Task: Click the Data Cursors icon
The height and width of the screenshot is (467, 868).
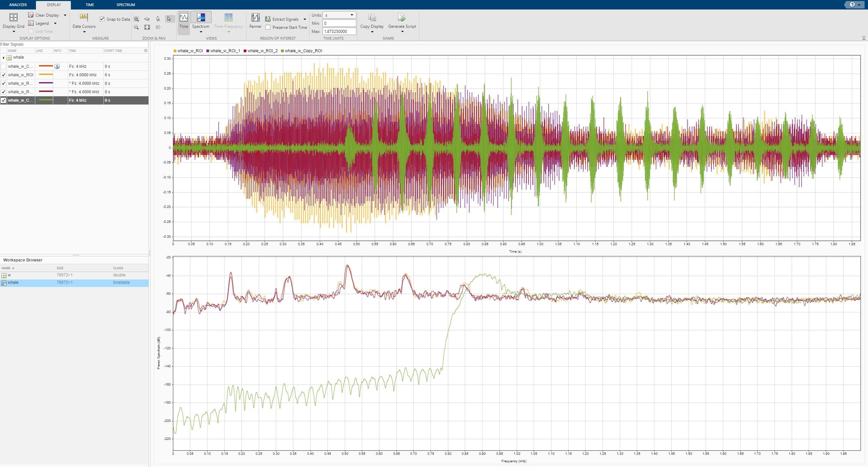Action: [84, 17]
